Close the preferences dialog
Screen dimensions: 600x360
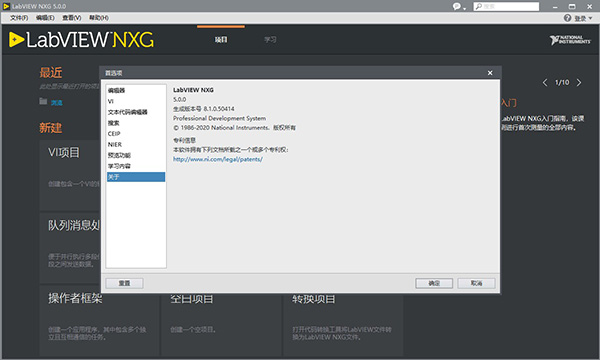click(x=490, y=73)
